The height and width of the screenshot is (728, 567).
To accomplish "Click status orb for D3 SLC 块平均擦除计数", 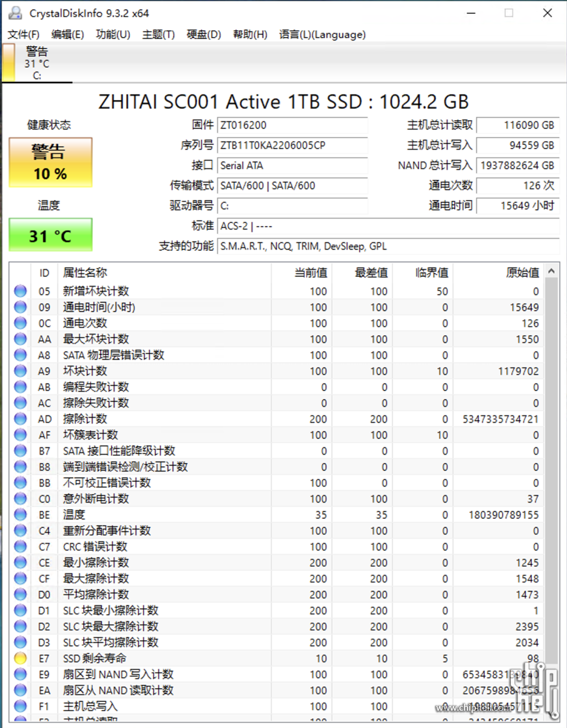I will [x=21, y=642].
